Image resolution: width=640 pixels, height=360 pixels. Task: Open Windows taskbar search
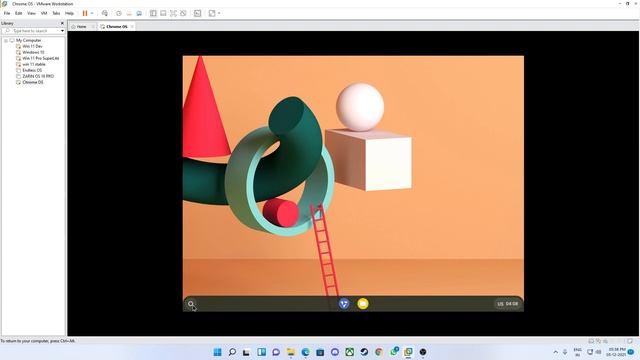coord(232,352)
